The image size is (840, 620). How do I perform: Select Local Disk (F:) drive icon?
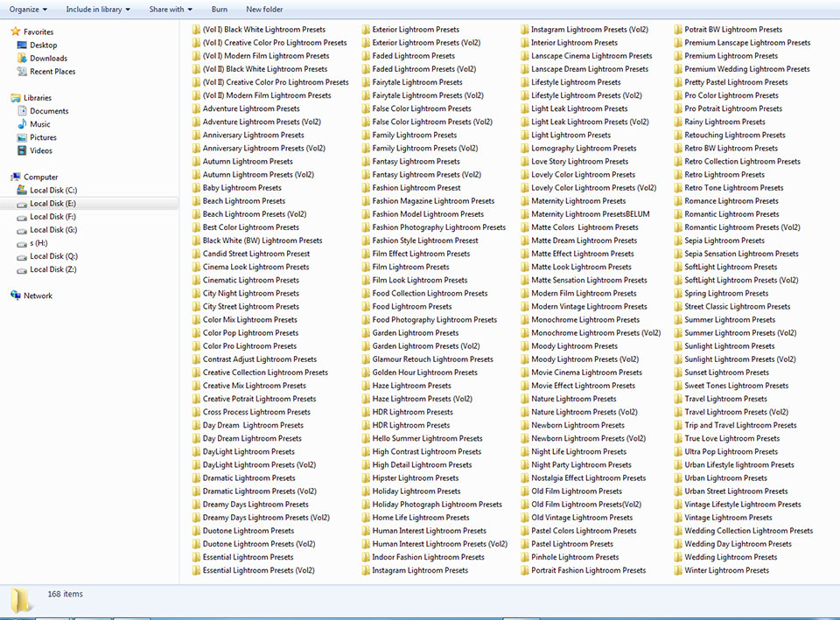(22, 218)
